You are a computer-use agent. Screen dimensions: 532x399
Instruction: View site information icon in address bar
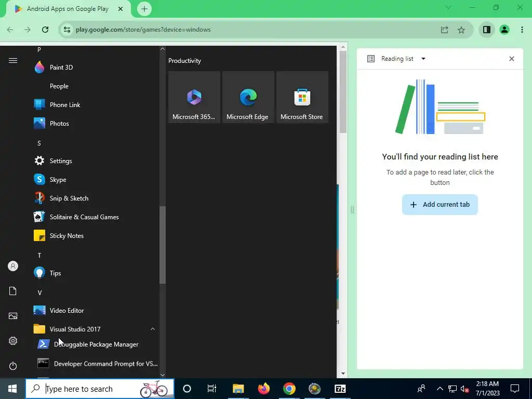tap(67, 30)
